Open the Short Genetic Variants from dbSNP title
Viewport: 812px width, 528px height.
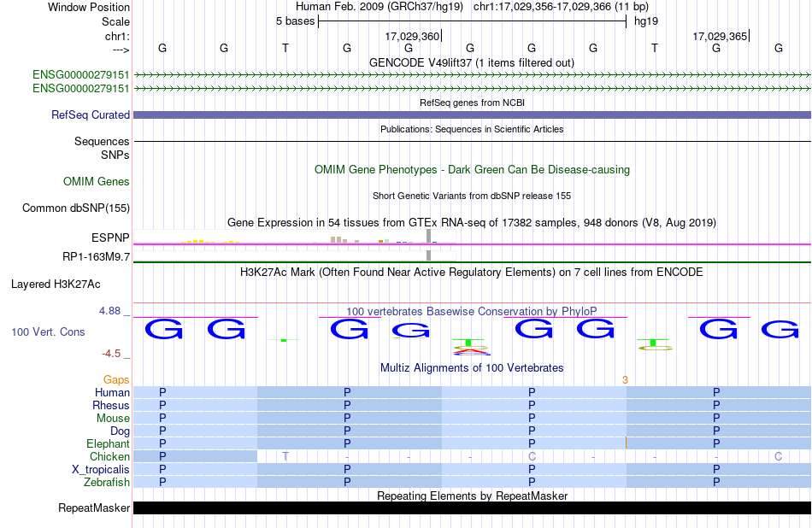pos(472,196)
